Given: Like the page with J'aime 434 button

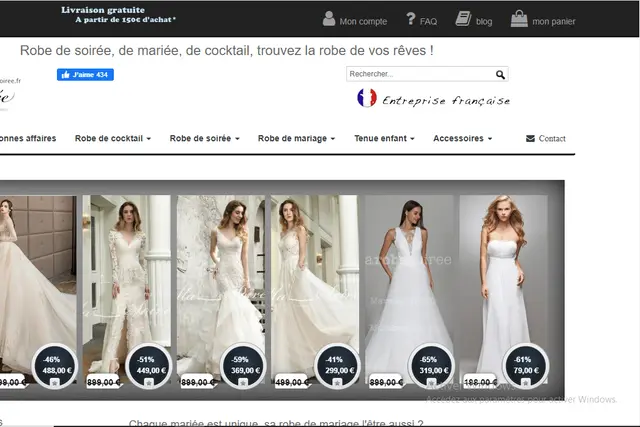Looking at the screenshot, I should 85,75.
